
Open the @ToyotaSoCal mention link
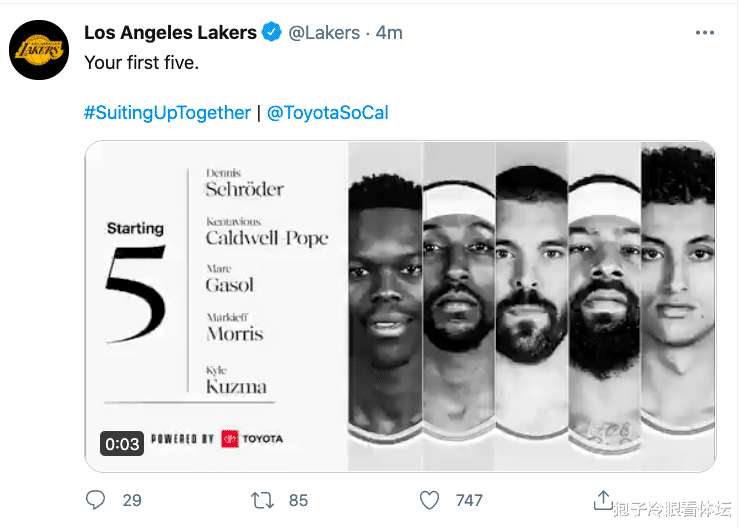(328, 113)
